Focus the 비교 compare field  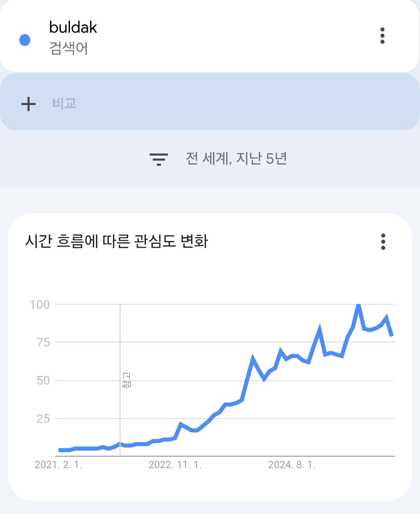210,102
